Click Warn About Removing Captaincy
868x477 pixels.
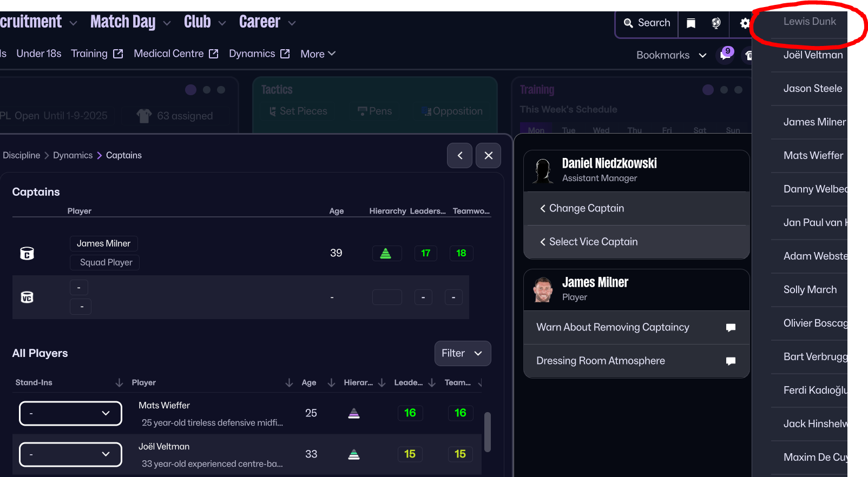tap(636, 327)
